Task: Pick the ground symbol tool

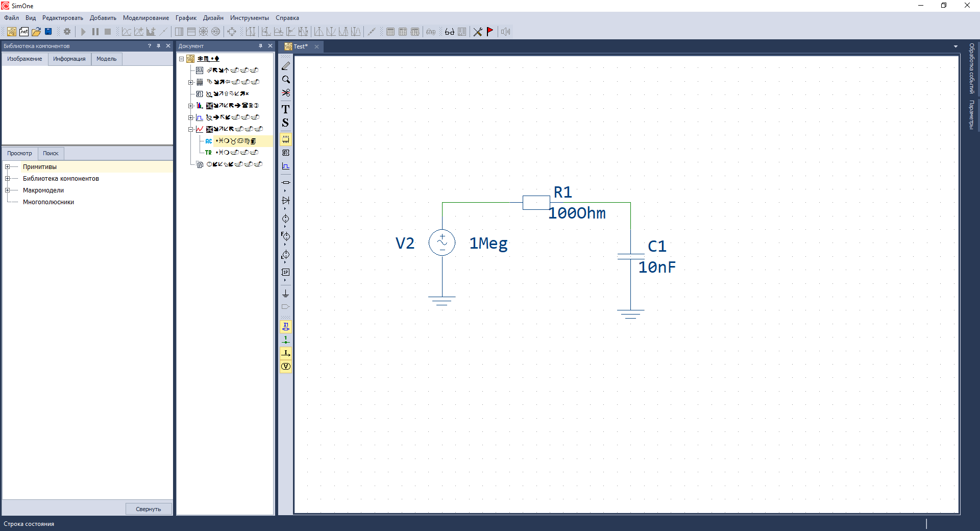Action: pyautogui.click(x=286, y=294)
